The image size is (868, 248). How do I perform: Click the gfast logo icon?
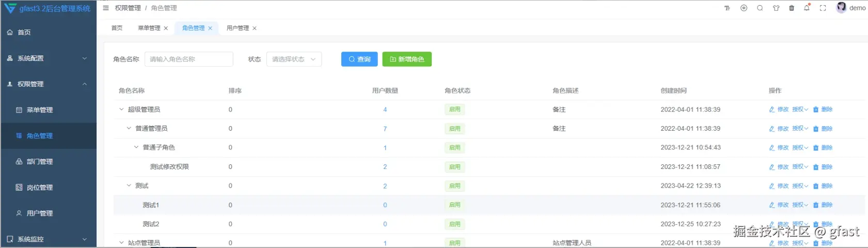(10, 8)
